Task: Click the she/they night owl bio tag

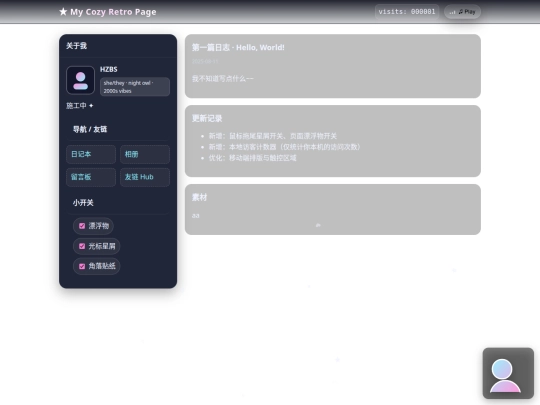Action: (135, 87)
